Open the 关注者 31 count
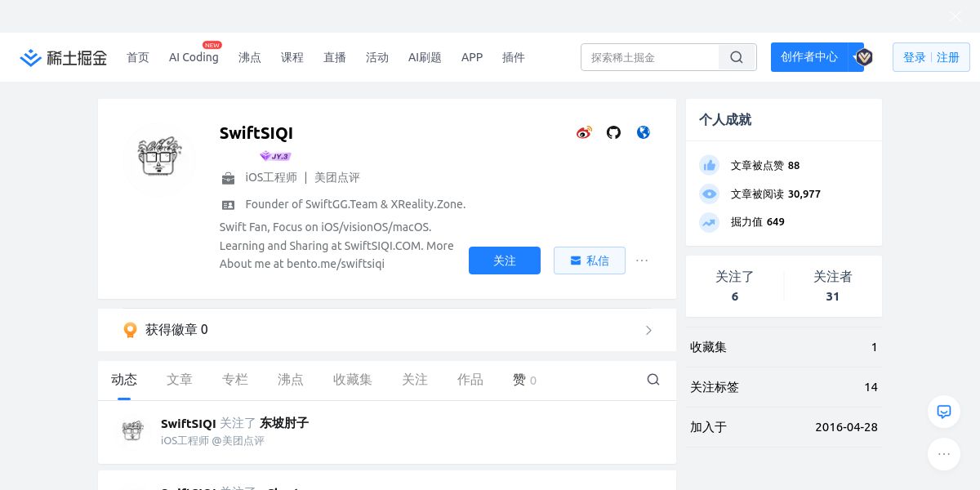 (833, 286)
